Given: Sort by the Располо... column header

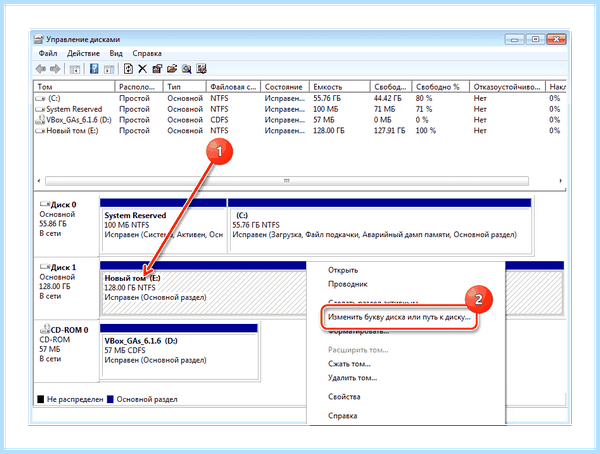Looking at the screenshot, I should click(x=139, y=87).
